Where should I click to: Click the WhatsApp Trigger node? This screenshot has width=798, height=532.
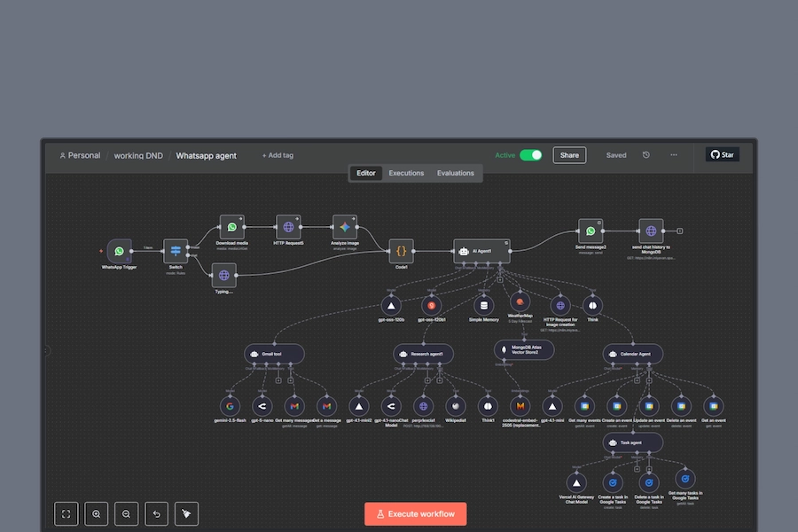tap(119, 252)
